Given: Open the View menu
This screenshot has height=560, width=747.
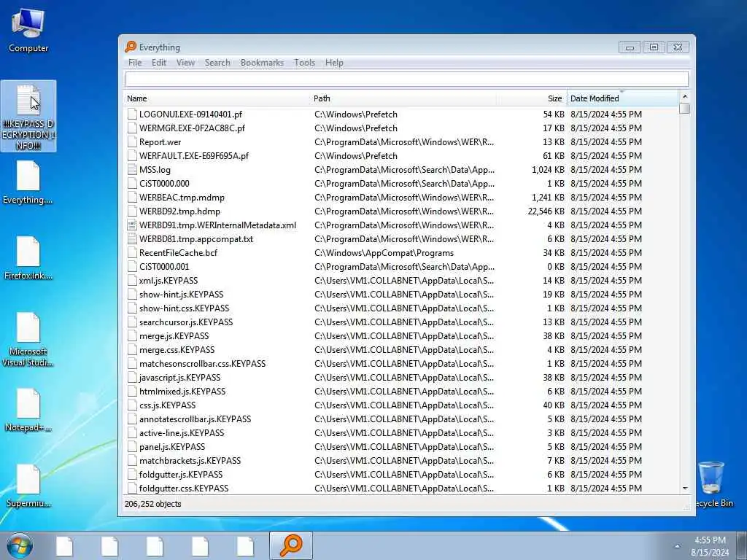Looking at the screenshot, I should 185,63.
